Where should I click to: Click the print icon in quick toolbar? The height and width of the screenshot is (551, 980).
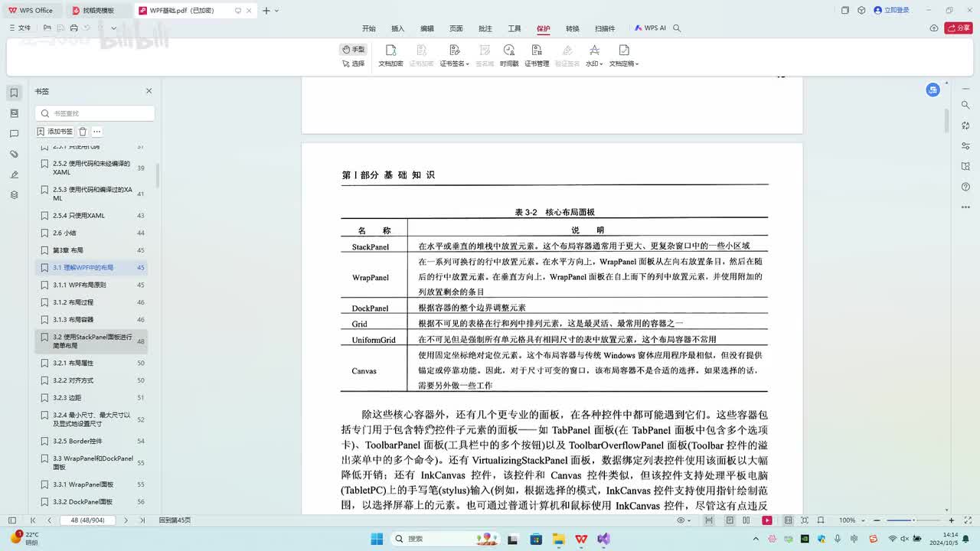coord(73,28)
